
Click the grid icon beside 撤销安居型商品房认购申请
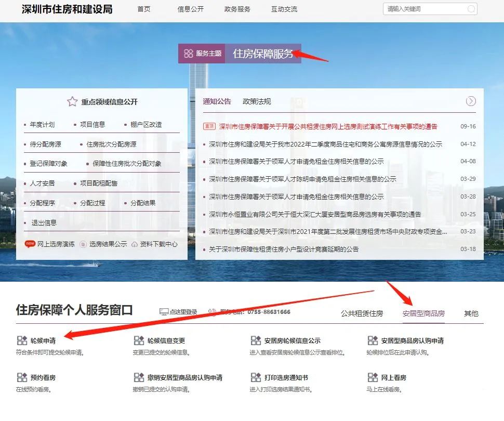(x=139, y=377)
